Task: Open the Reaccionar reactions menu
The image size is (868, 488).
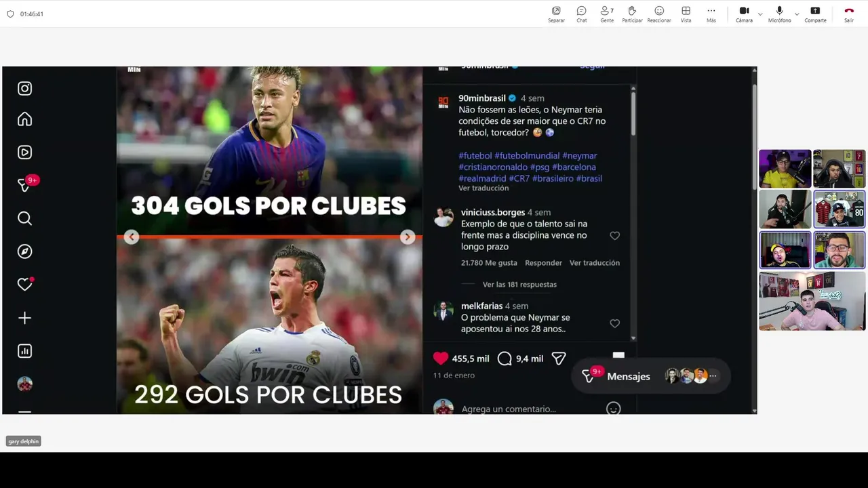Action: point(659,14)
